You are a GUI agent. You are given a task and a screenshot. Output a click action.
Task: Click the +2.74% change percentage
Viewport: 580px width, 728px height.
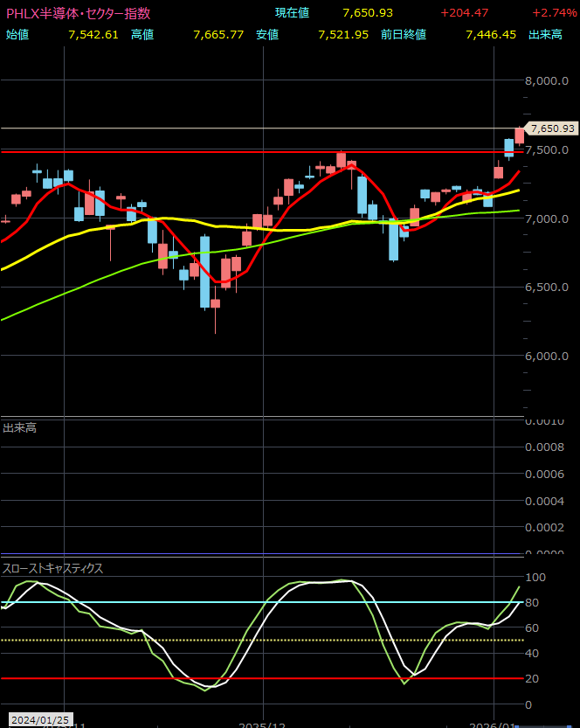pyautogui.click(x=554, y=14)
